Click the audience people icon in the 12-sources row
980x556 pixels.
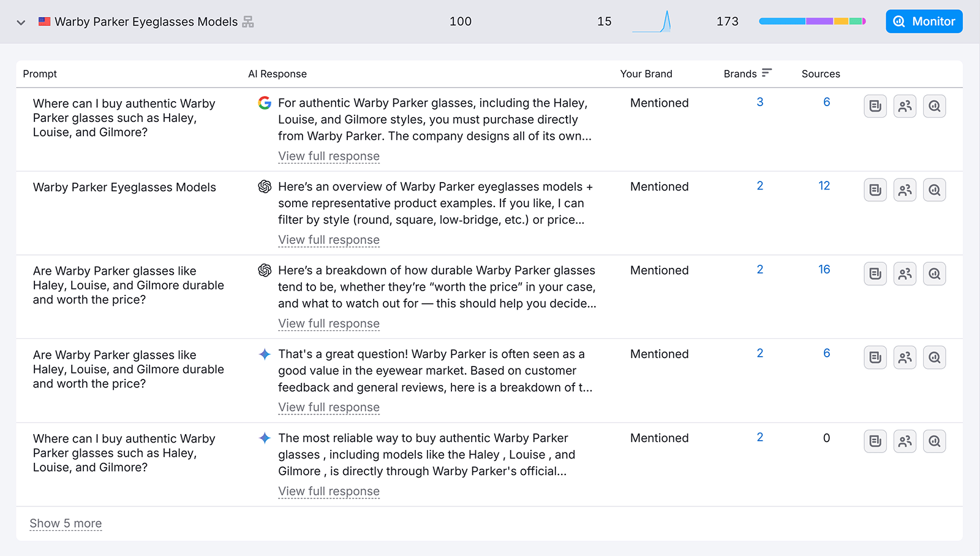click(905, 190)
